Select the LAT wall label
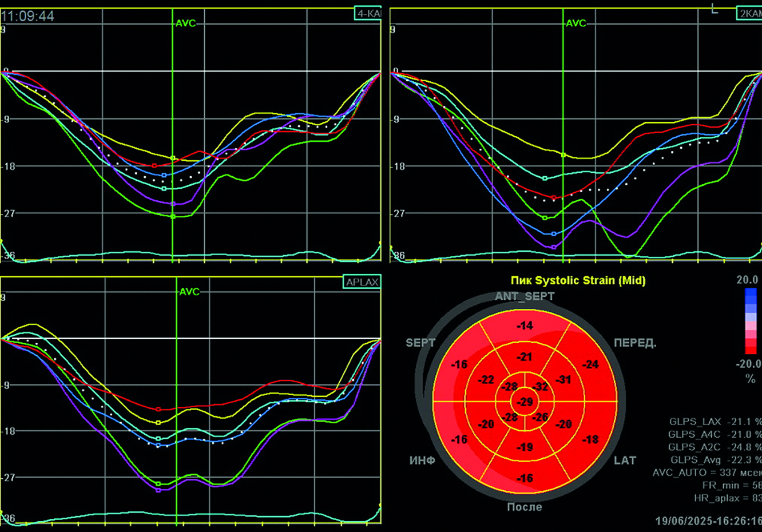This screenshot has width=762, height=532. tap(625, 460)
